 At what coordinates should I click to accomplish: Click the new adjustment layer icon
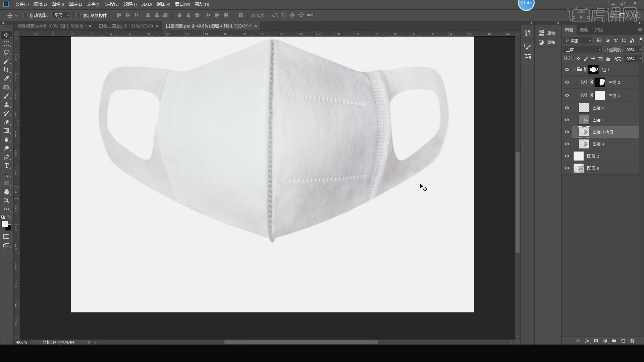pyautogui.click(x=605, y=341)
